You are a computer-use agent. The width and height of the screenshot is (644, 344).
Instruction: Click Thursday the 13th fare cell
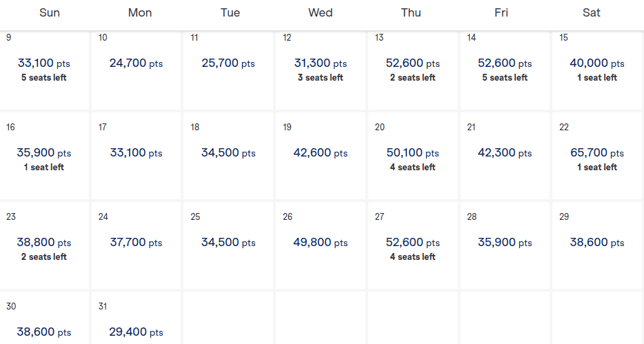point(413,70)
